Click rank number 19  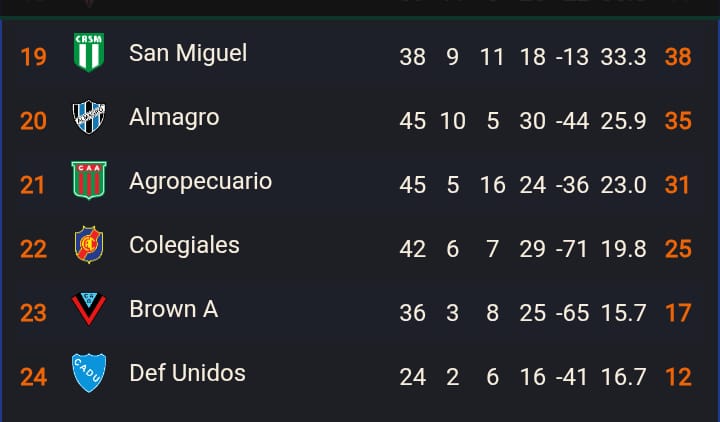point(33,56)
